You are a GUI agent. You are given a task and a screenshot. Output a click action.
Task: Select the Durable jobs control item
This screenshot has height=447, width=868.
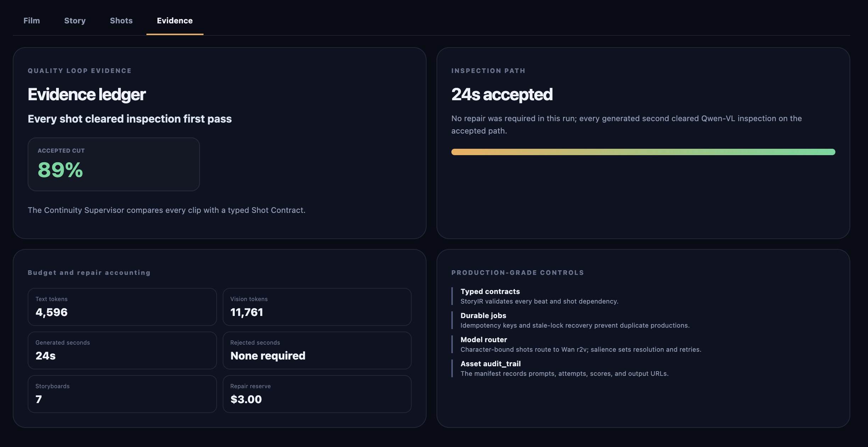(571, 320)
